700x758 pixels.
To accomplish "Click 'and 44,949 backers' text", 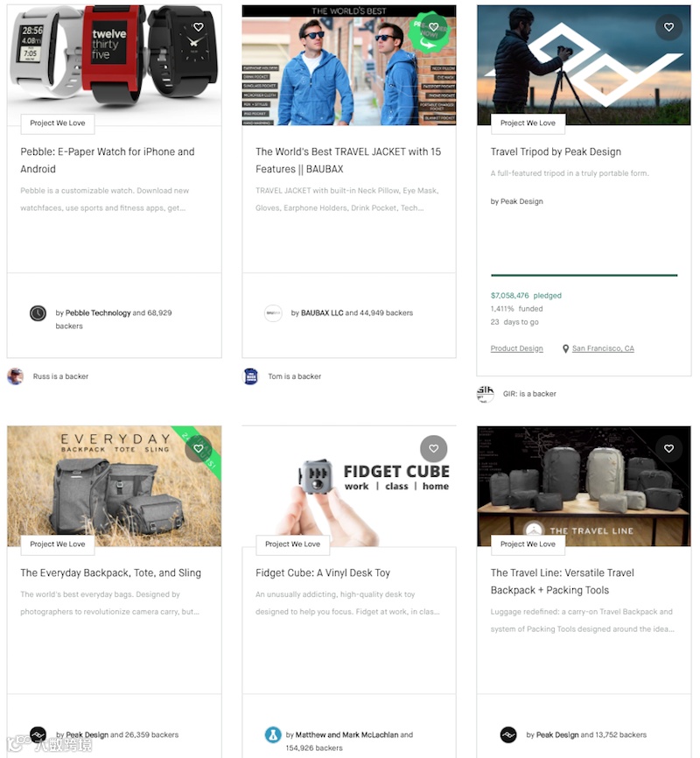I will point(380,312).
